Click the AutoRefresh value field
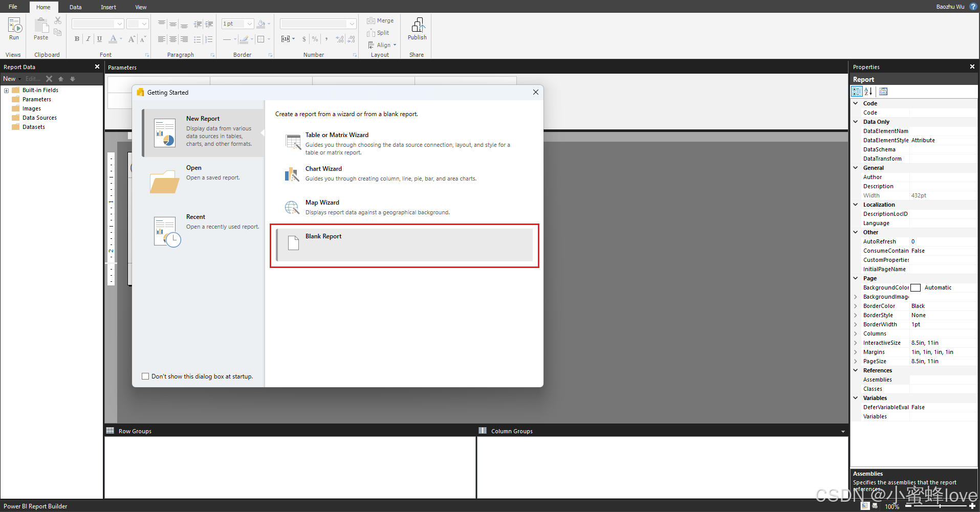 click(943, 241)
